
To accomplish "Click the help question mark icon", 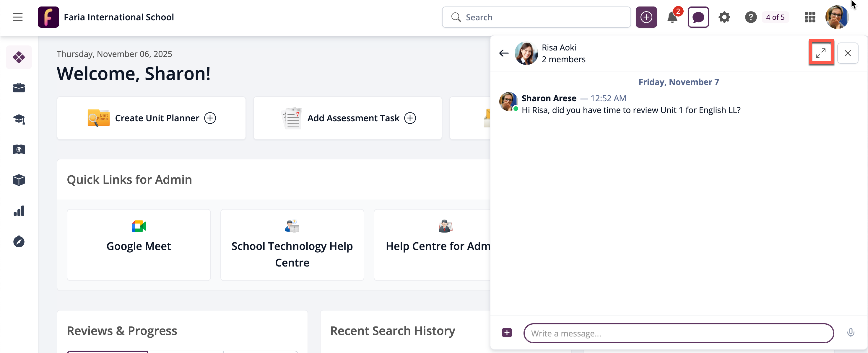I will pyautogui.click(x=750, y=17).
